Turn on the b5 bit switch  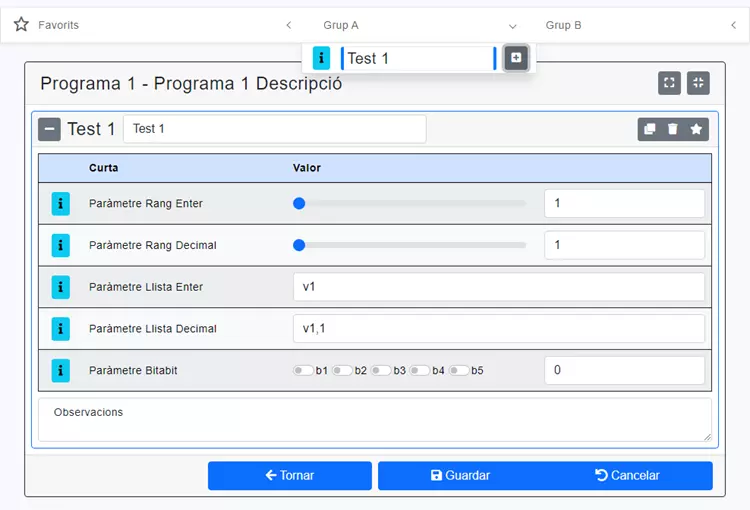(458, 371)
